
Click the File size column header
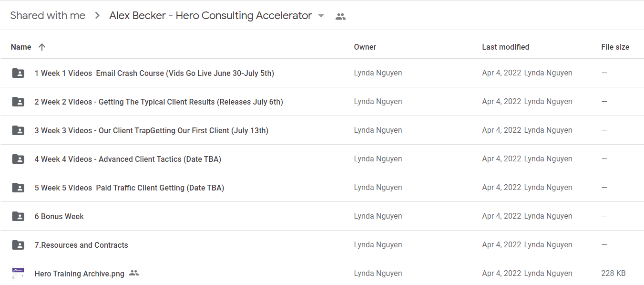click(x=615, y=47)
